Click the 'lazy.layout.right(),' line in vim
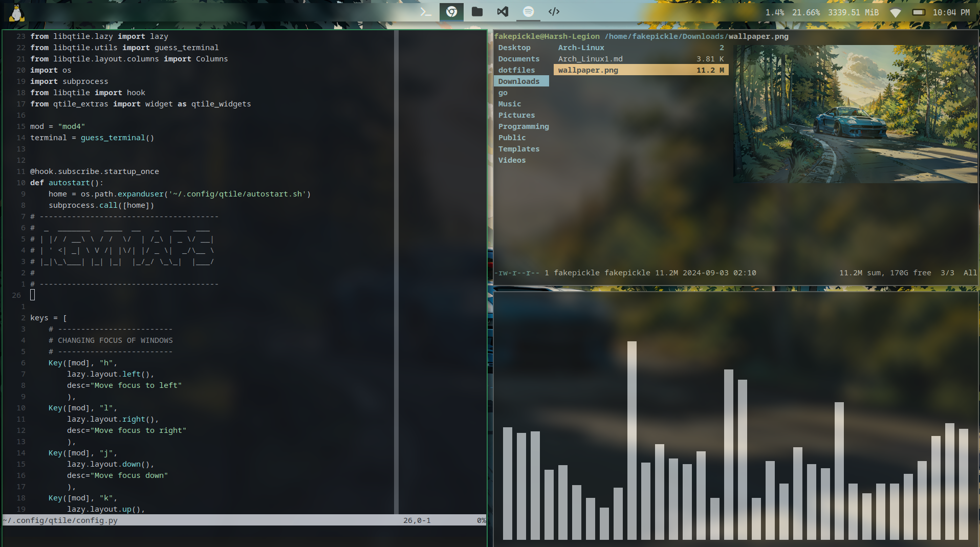The height and width of the screenshot is (547, 980). [113, 419]
